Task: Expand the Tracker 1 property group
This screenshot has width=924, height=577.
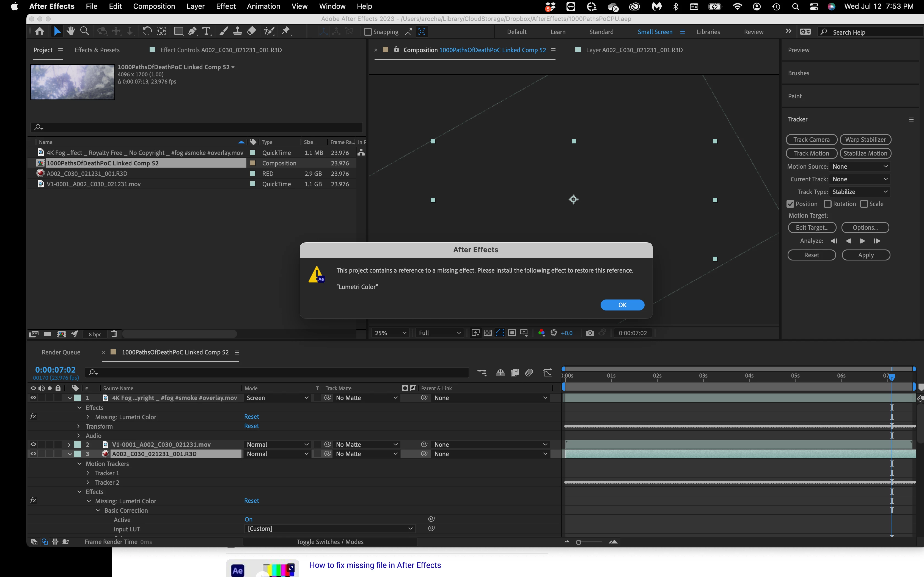Action: (x=88, y=473)
